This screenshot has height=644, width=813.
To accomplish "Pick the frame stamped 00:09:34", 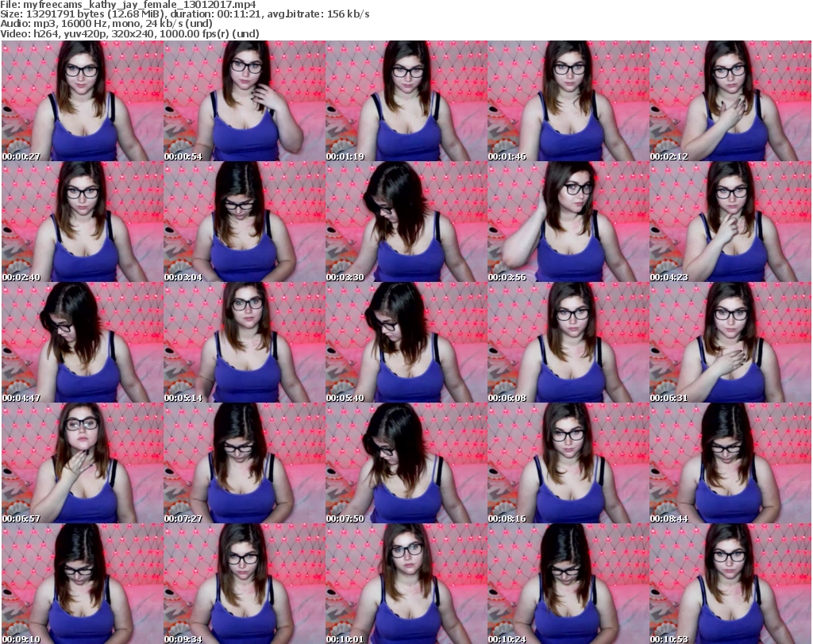I will (245, 584).
